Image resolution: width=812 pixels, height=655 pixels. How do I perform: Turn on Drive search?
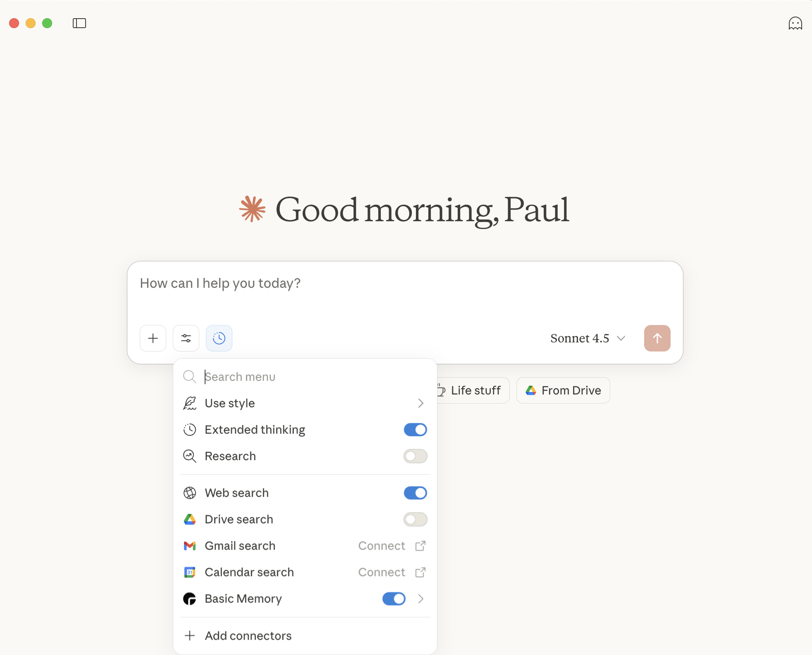click(415, 519)
